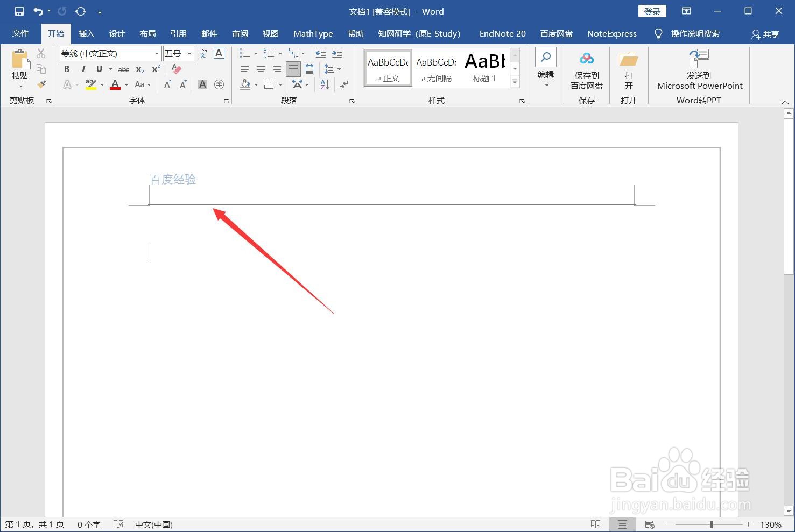The image size is (795, 532).
Task: Click the Open folder icon
Action: (628, 59)
